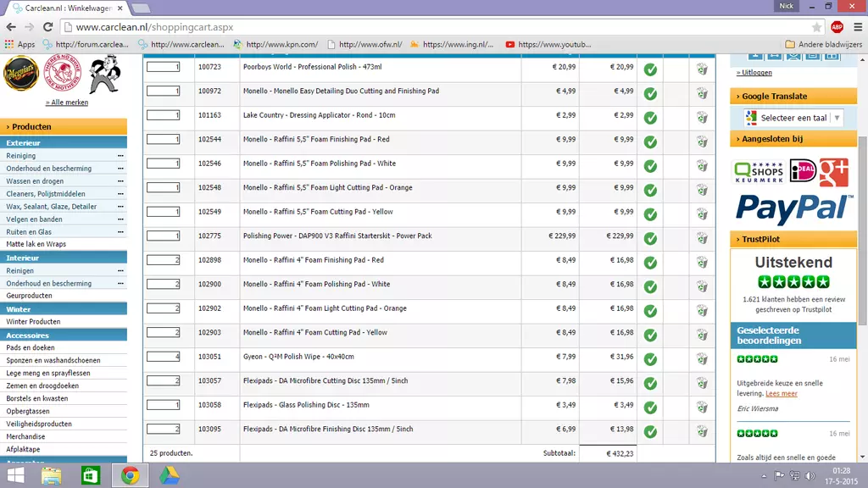Open the YouTube bookmark
The height and width of the screenshot is (488, 868).
click(x=548, y=44)
